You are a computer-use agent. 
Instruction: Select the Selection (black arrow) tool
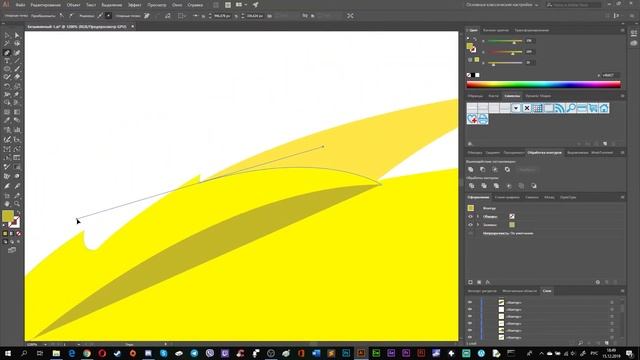(7, 36)
